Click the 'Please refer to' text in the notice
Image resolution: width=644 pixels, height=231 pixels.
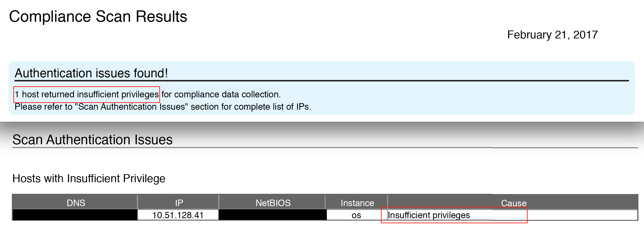(x=43, y=107)
